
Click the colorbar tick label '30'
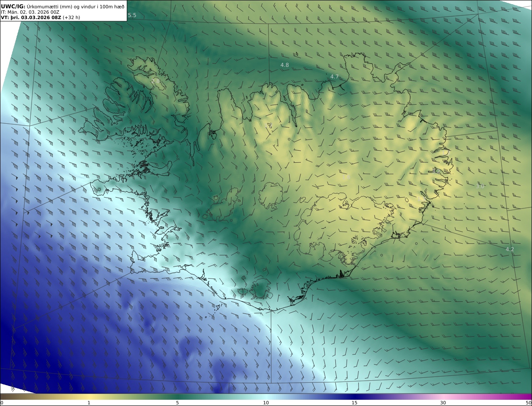443,403
